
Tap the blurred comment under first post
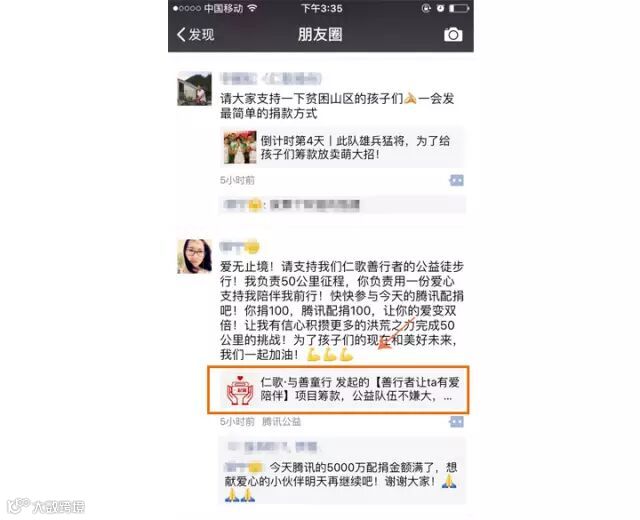pyautogui.click(x=342, y=204)
